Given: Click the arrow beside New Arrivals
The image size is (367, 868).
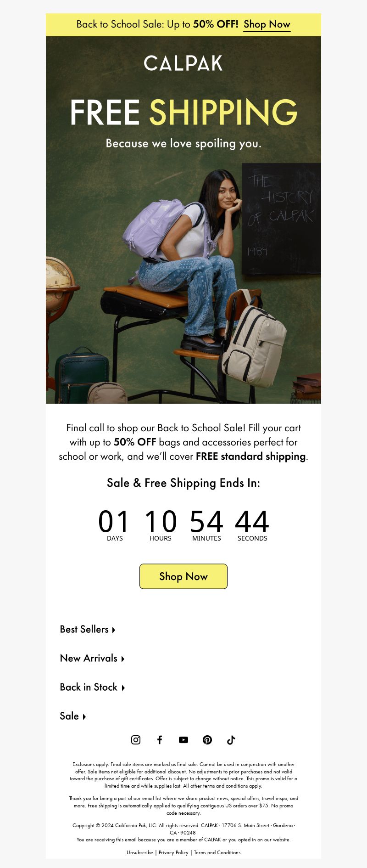Looking at the screenshot, I should pos(123,659).
